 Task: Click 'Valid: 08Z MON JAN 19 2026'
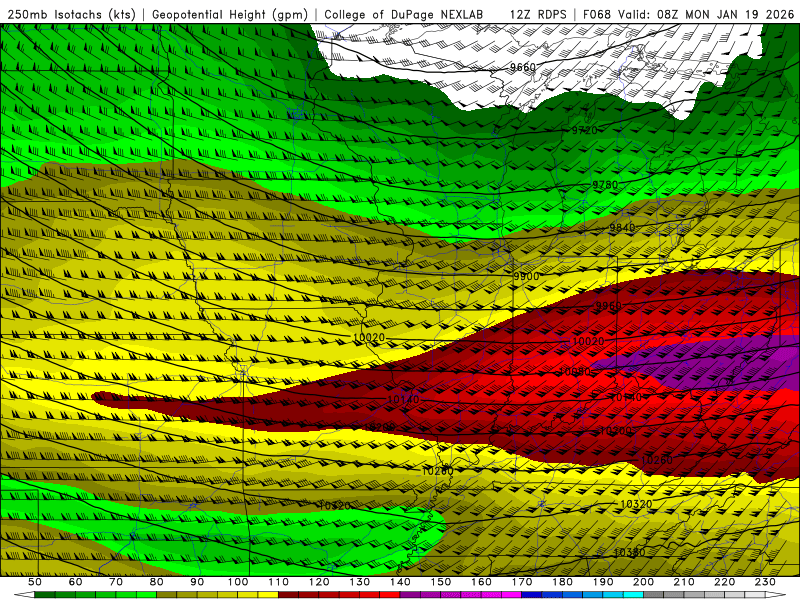pyautogui.click(x=706, y=14)
